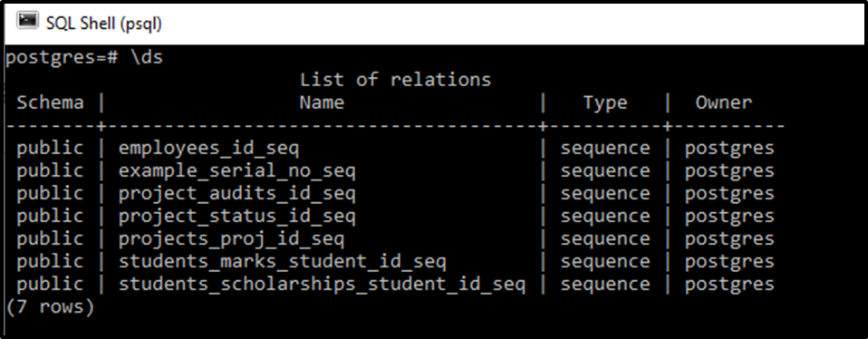Select the employees_id_seq row name
Image resolution: width=868 pixels, height=339 pixels.
coord(208,149)
